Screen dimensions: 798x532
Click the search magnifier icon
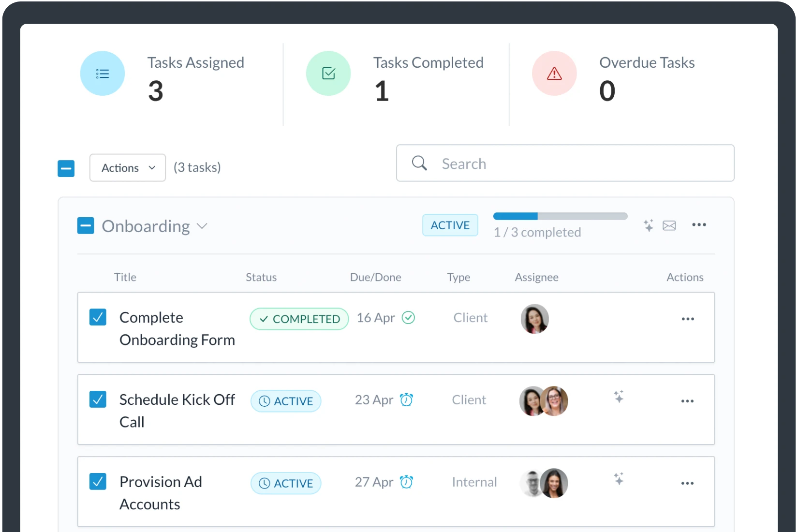point(419,163)
